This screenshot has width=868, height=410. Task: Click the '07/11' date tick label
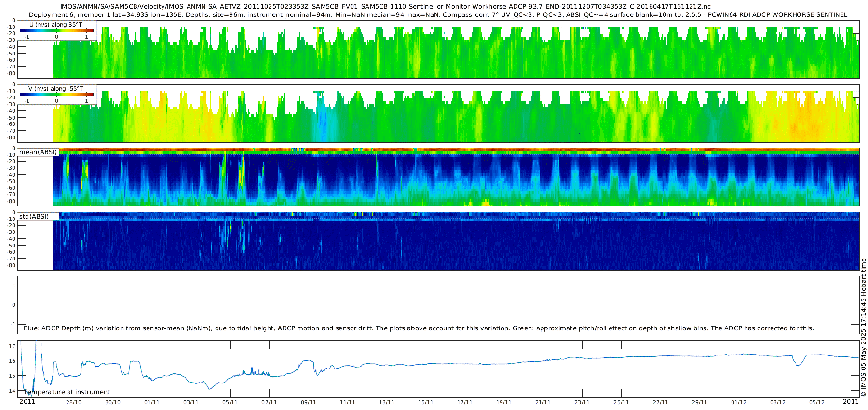(269, 402)
